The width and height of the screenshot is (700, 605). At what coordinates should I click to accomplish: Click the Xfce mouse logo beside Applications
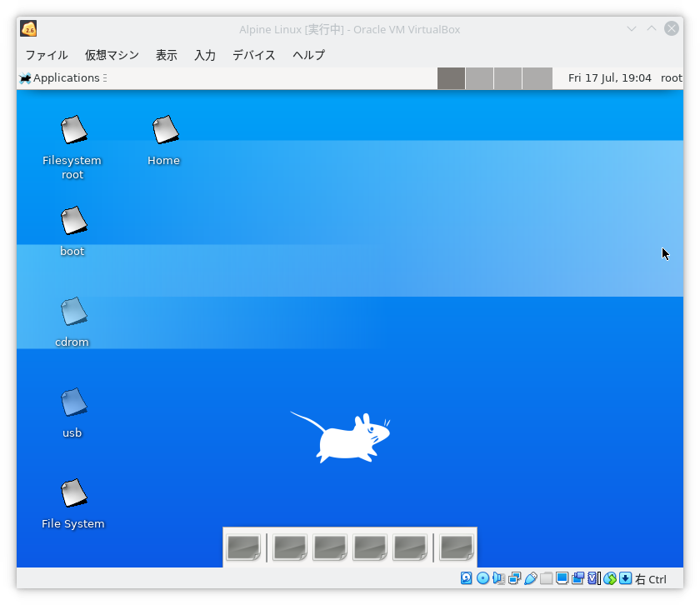coord(25,78)
